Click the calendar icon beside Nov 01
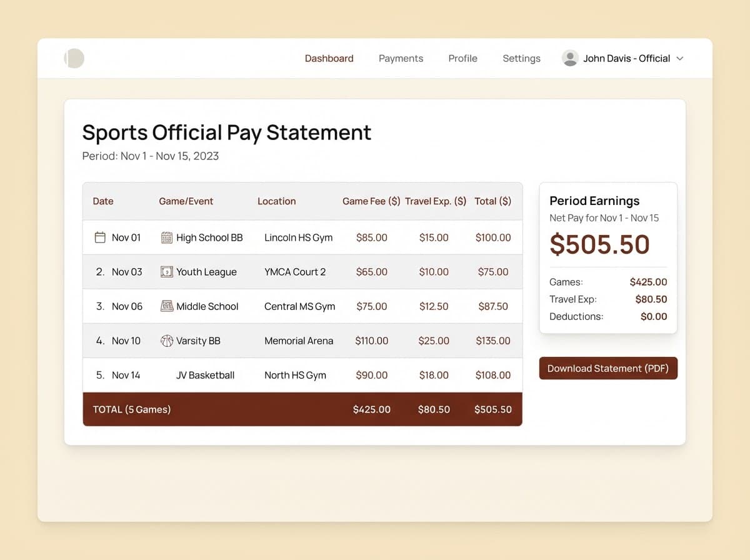Screen dimensions: 750x560 click(x=100, y=237)
